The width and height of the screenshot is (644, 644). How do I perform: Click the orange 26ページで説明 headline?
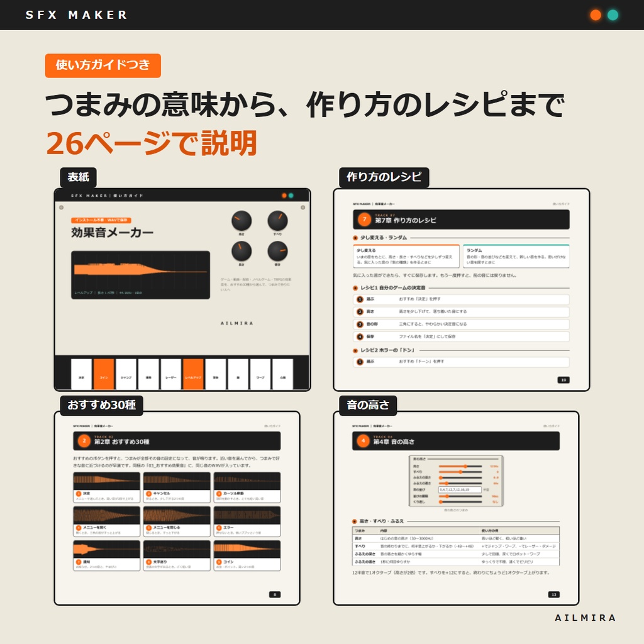click(152, 143)
